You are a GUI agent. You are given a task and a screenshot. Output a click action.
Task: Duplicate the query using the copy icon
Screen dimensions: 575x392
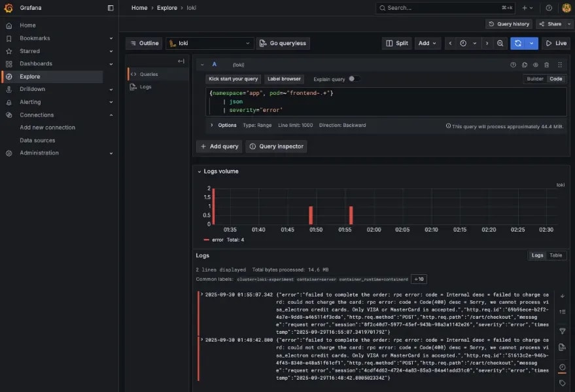[525, 65]
